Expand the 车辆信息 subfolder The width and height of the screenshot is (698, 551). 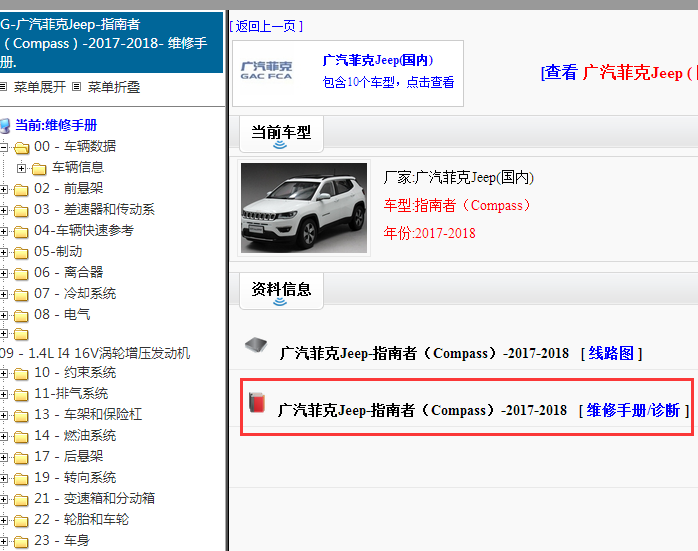(21, 168)
